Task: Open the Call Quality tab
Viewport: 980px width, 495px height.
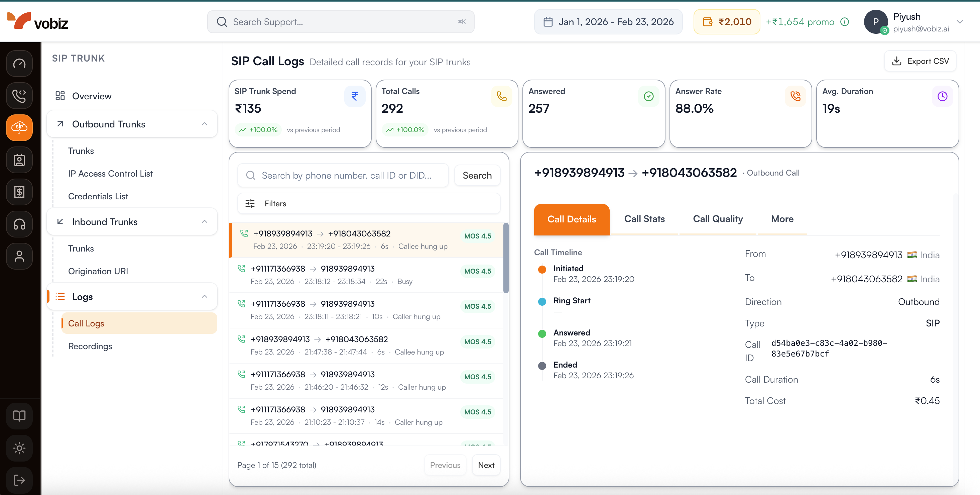Action: [717, 219]
